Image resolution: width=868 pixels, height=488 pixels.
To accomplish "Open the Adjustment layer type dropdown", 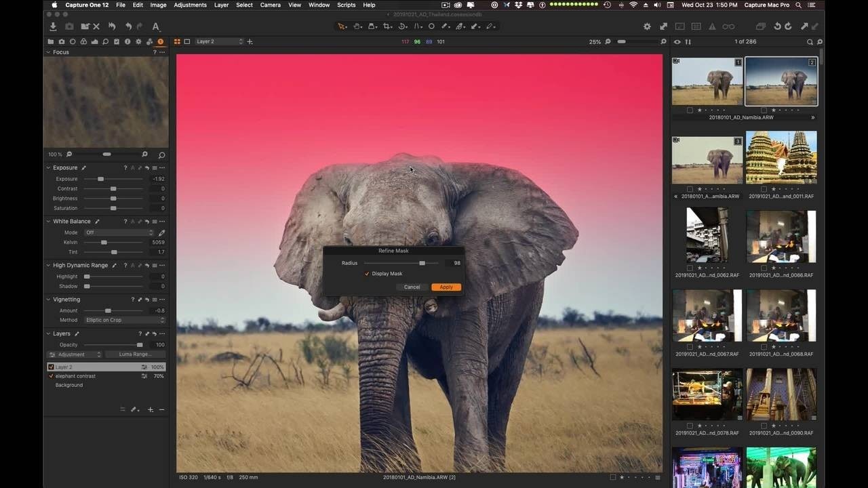I will (75, 354).
